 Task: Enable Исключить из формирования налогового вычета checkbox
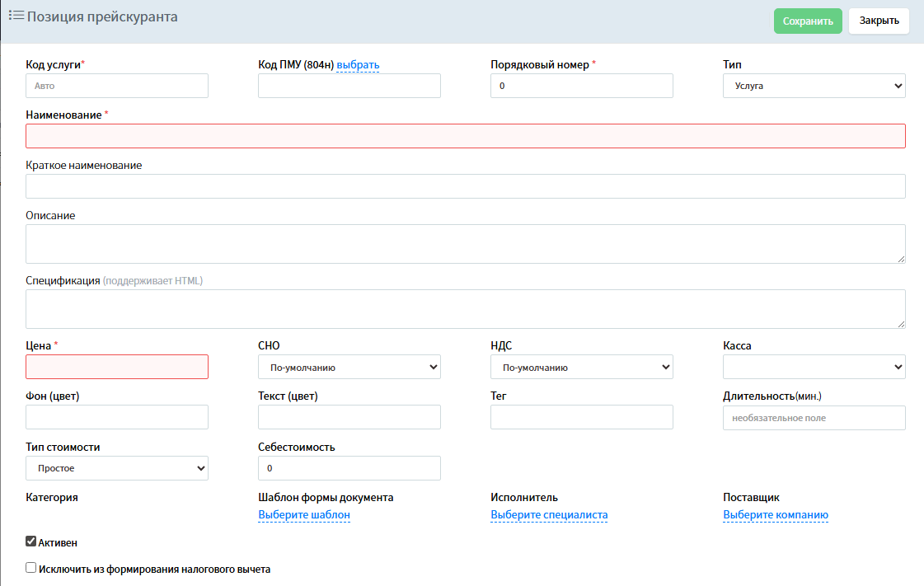[31, 568]
